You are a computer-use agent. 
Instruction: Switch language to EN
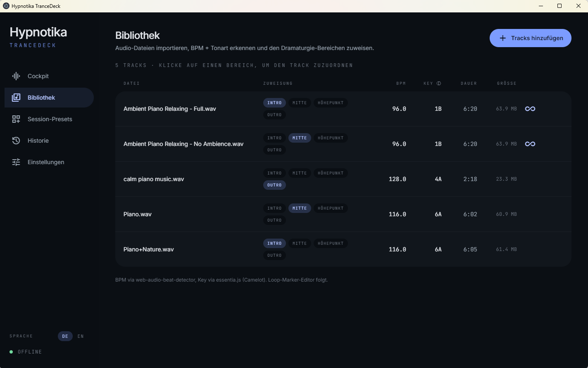tap(81, 336)
